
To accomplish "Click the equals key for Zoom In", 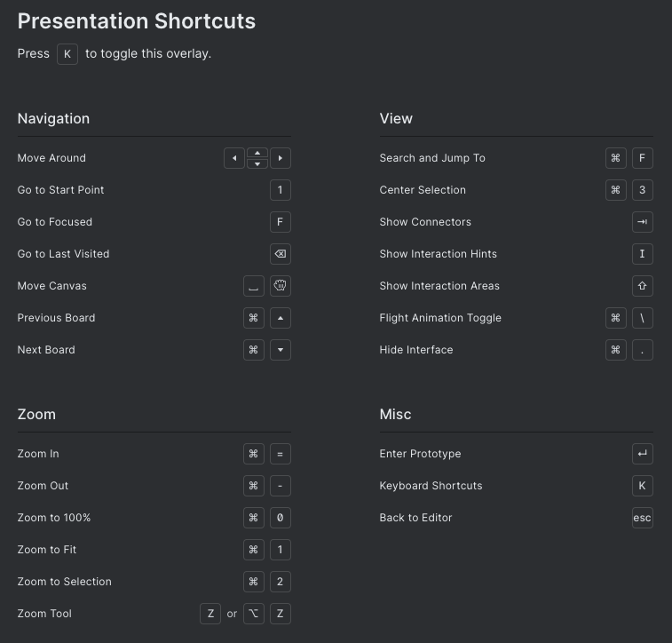I will click(281, 454).
